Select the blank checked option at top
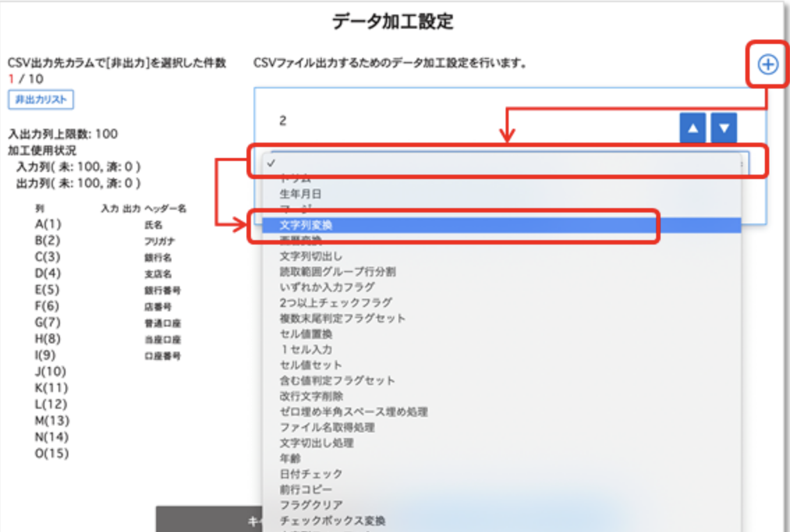This screenshot has width=790, height=532. pyautogui.click(x=502, y=163)
